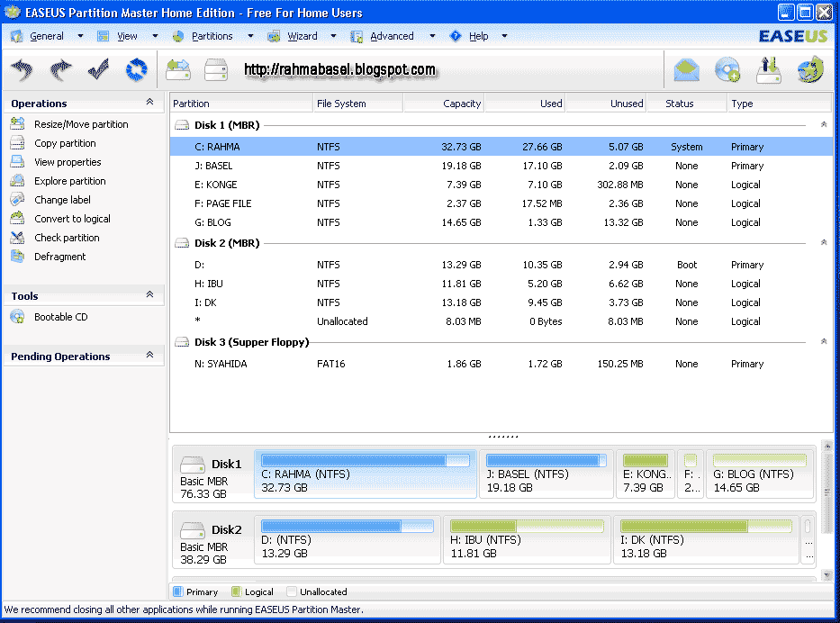840x623 pixels.
Task: Select C: RAHMA block in disk map
Action: [366, 474]
